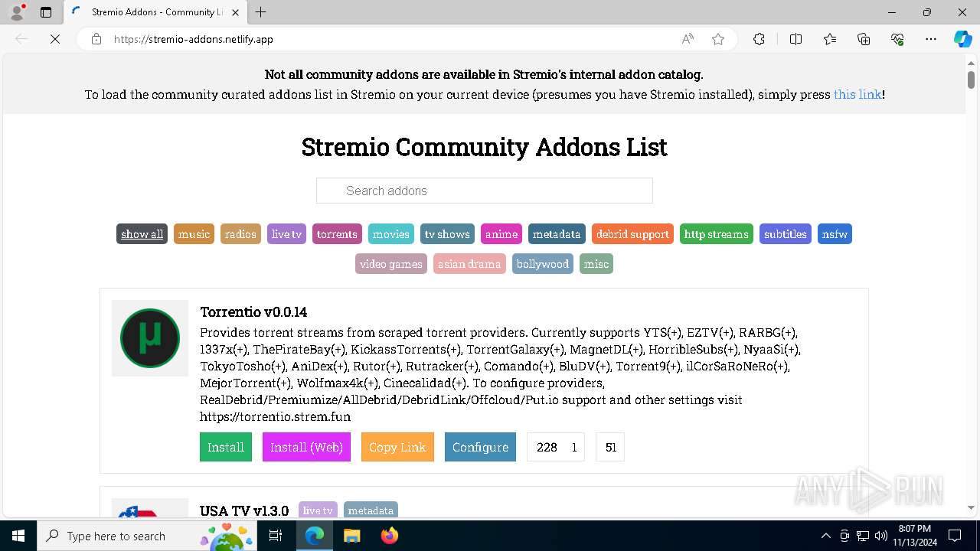Viewport: 980px width, 551px height.
Task: Click the page vertical scrollbar thumb
Action: click(971, 80)
